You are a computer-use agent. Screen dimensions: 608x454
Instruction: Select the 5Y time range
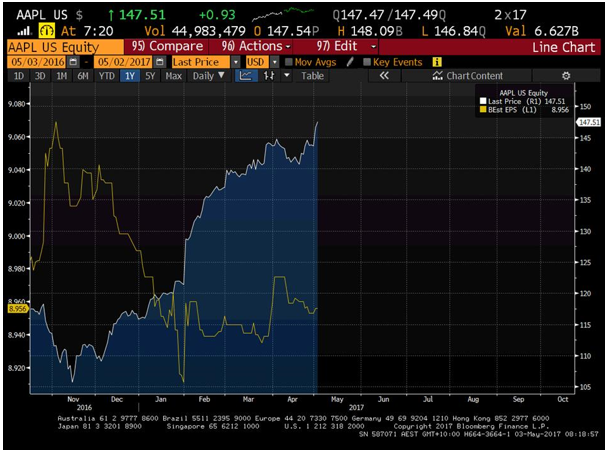(150, 76)
